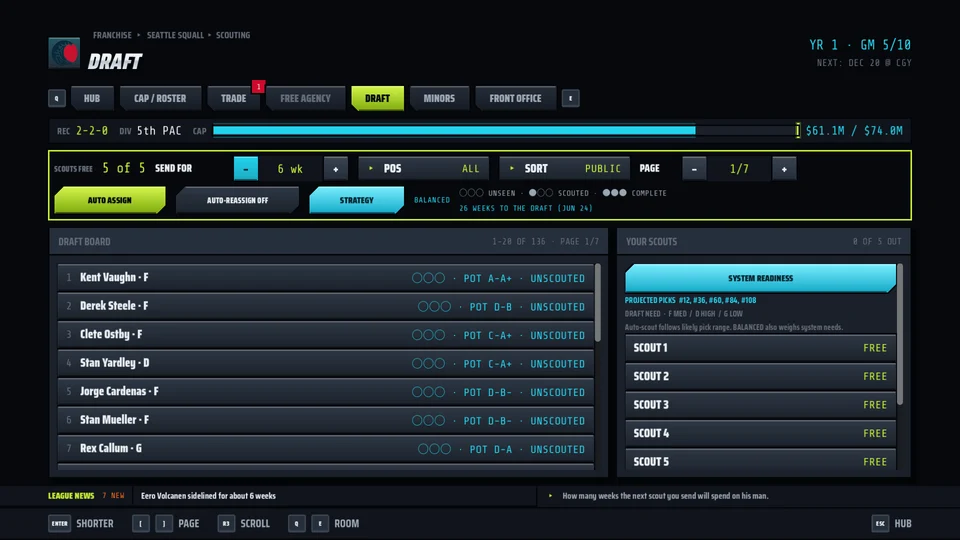Switch to the Minors tab

point(439,98)
